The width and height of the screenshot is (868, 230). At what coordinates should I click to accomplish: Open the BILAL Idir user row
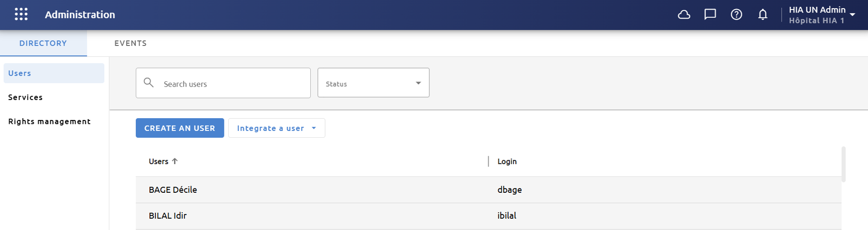point(488,216)
